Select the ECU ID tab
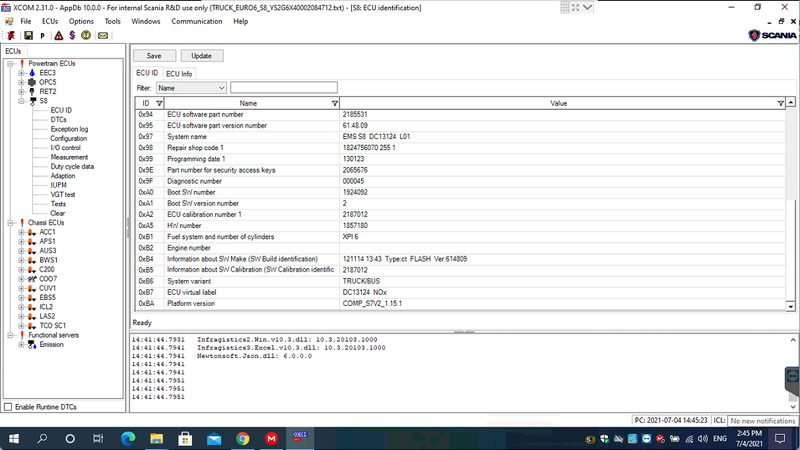 click(147, 73)
